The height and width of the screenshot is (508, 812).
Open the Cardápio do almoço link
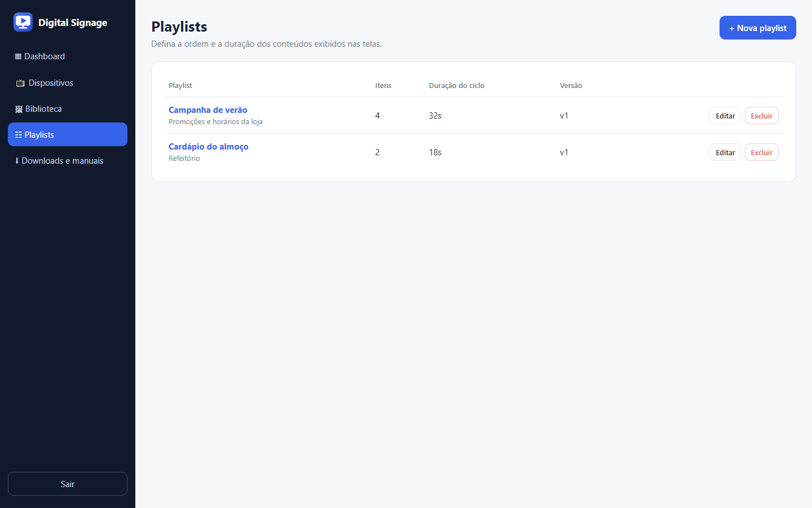point(209,147)
